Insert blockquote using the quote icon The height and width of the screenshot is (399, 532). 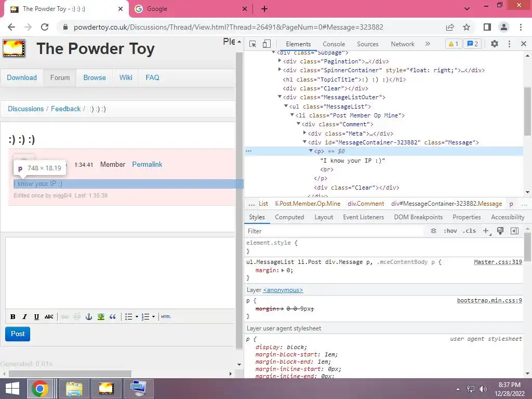coord(113,316)
